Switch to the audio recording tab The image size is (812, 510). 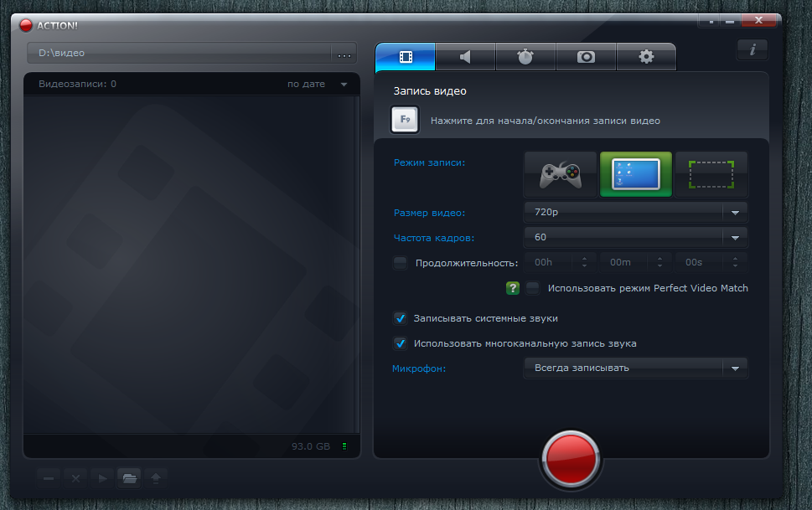click(x=465, y=56)
